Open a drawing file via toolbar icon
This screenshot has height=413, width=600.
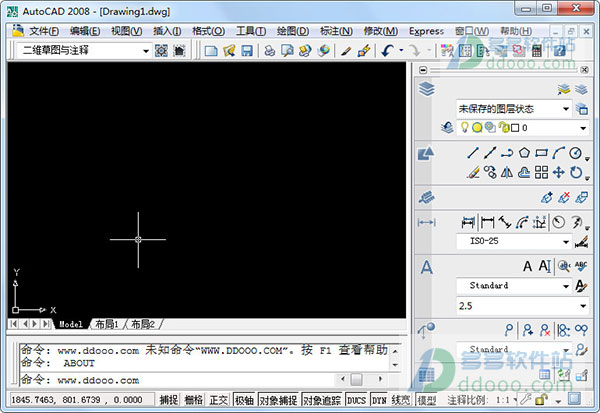coord(229,51)
